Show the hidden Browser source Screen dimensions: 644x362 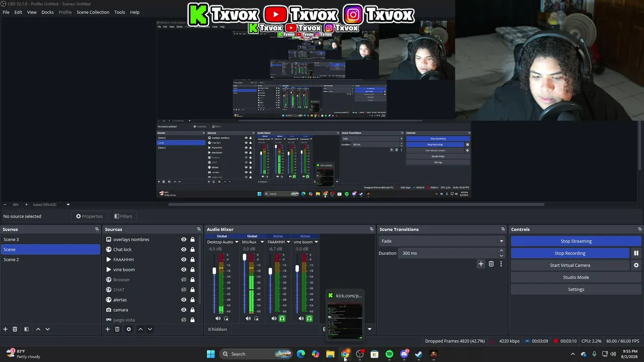(184, 280)
